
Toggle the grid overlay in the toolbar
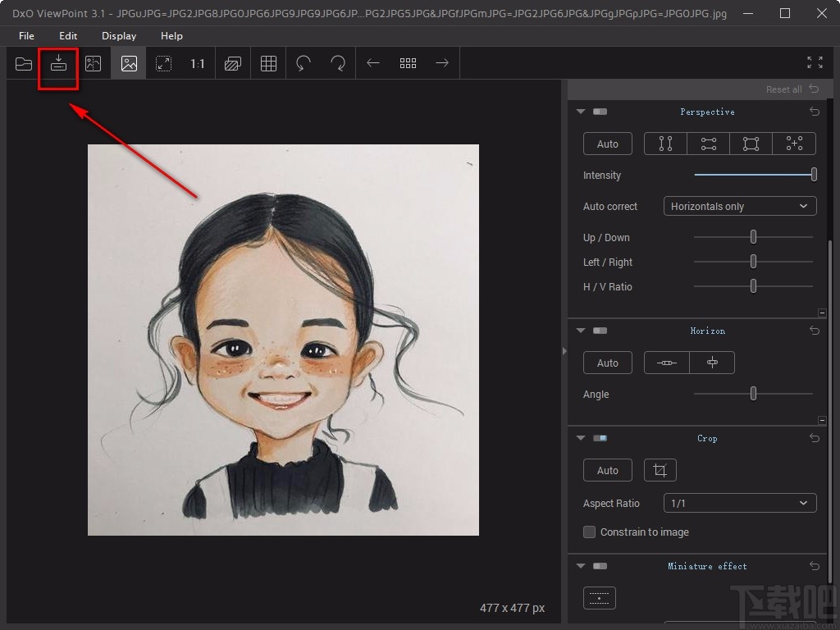pyautogui.click(x=267, y=63)
